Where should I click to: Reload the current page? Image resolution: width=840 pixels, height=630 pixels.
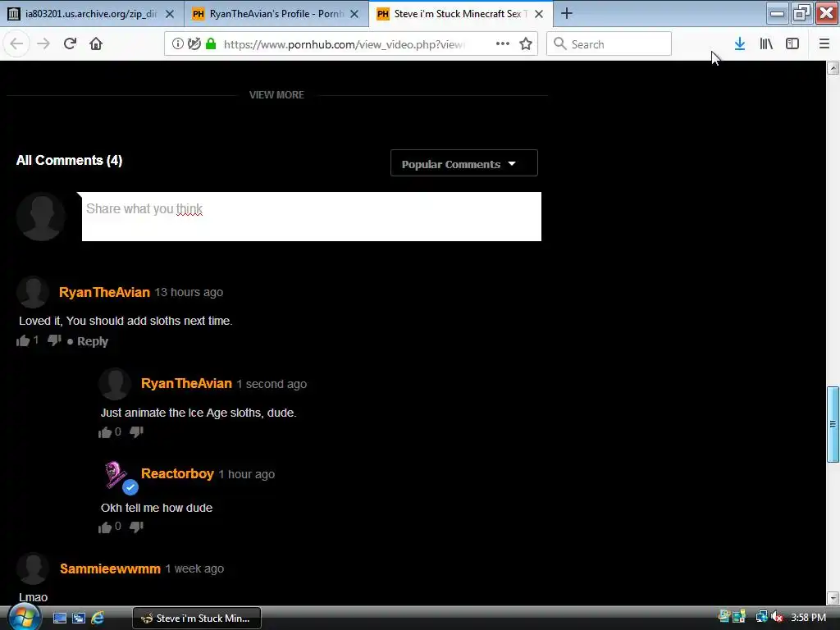pyautogui.click(x=70, y=44)
